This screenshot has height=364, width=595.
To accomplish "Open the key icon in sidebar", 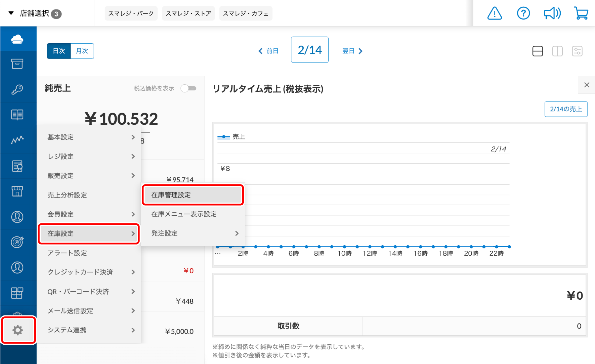I will 17,89.
